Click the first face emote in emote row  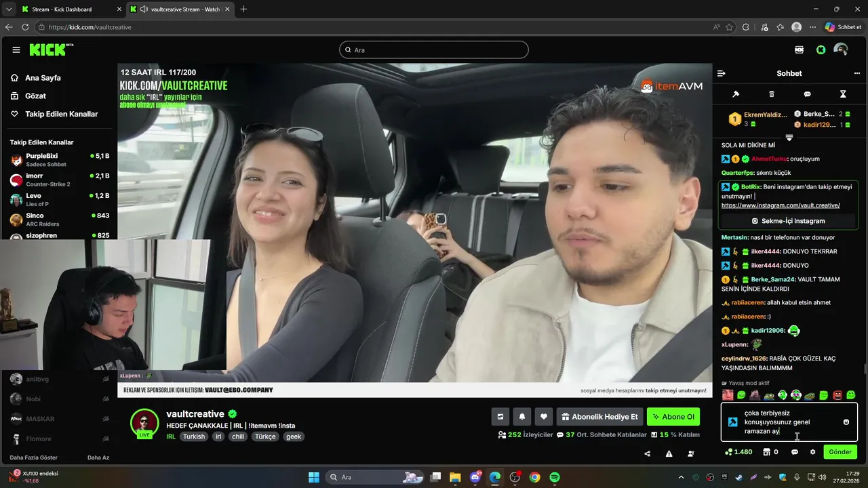tap(728, 394)
